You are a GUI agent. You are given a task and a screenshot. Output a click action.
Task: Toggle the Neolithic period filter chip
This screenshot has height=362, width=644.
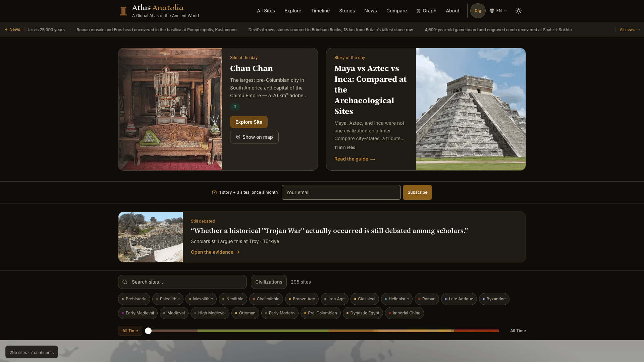(233, 299)
